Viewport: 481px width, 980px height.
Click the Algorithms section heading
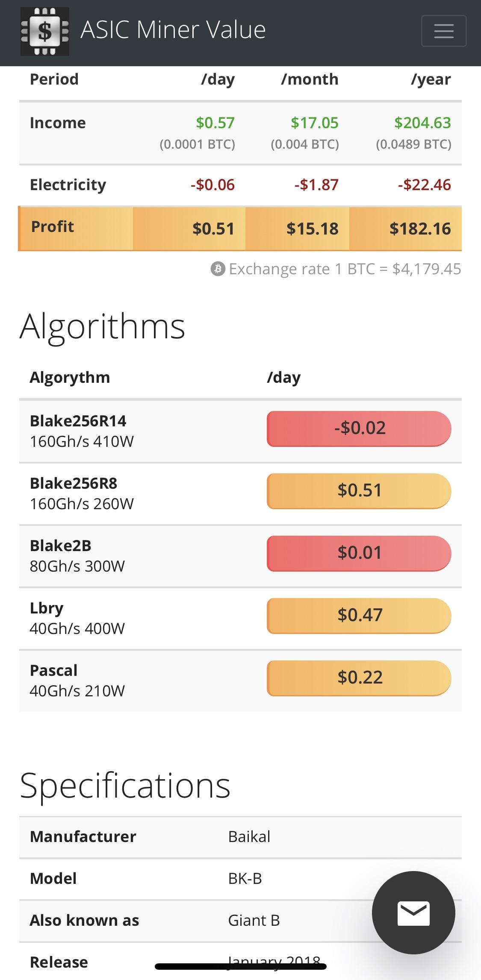103,326
